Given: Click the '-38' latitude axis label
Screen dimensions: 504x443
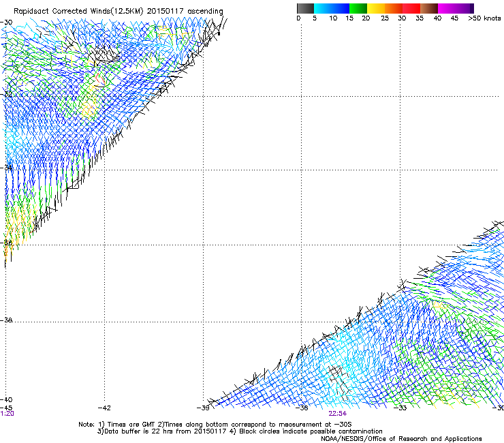Looking at the screenshot, I should pyautogui.click(x=6, y=320).
